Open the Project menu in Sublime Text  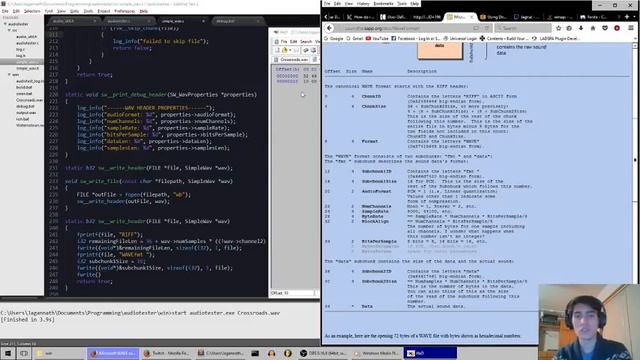tap(103, 11)
